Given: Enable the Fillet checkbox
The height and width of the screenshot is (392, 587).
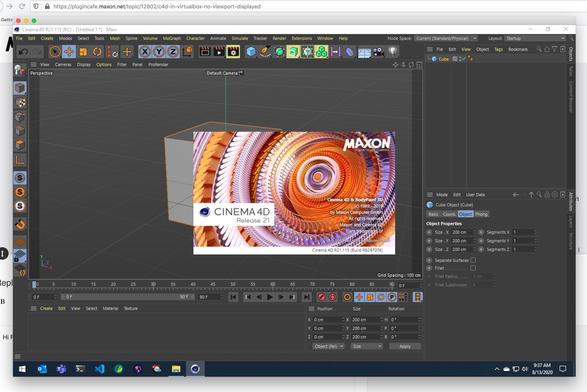Looking at the screenshot, I should (473, 268).
